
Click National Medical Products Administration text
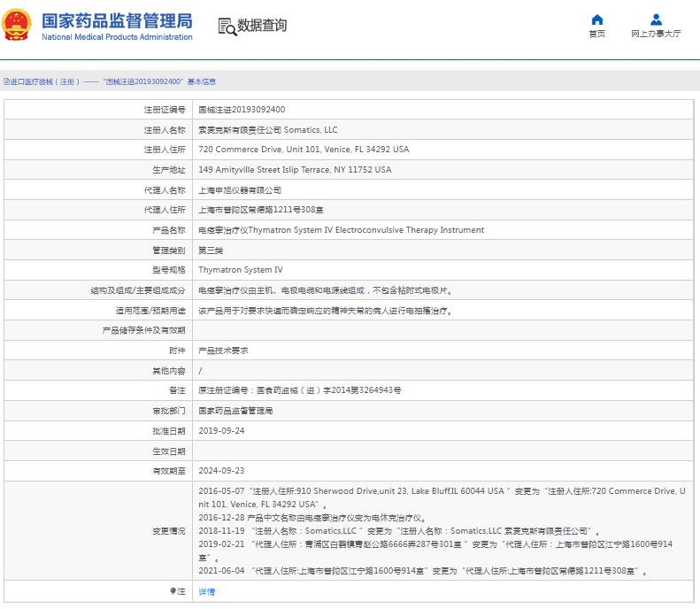click(x=117, y=37)
